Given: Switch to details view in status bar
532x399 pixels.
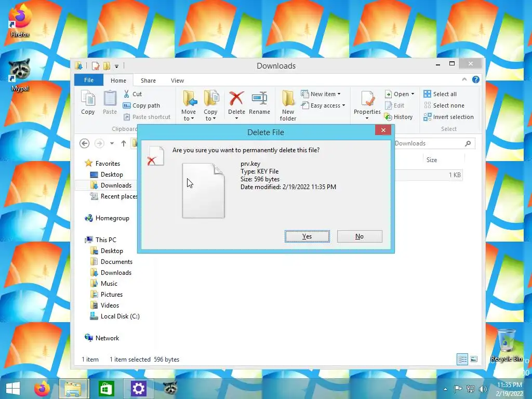Looking at the screenshot, I should 462,359.
